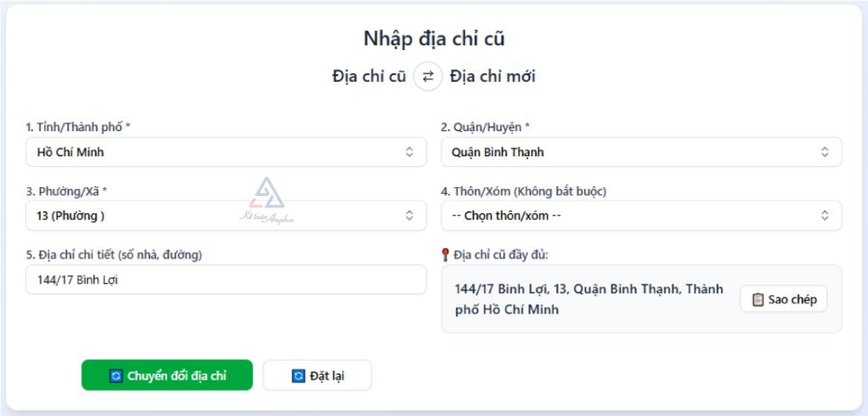Image resolution: width=868 pixels, height=416 pixels.
Task: Click the Nhập địa chỉ cũ heading
Action: (x=434, y=39)
